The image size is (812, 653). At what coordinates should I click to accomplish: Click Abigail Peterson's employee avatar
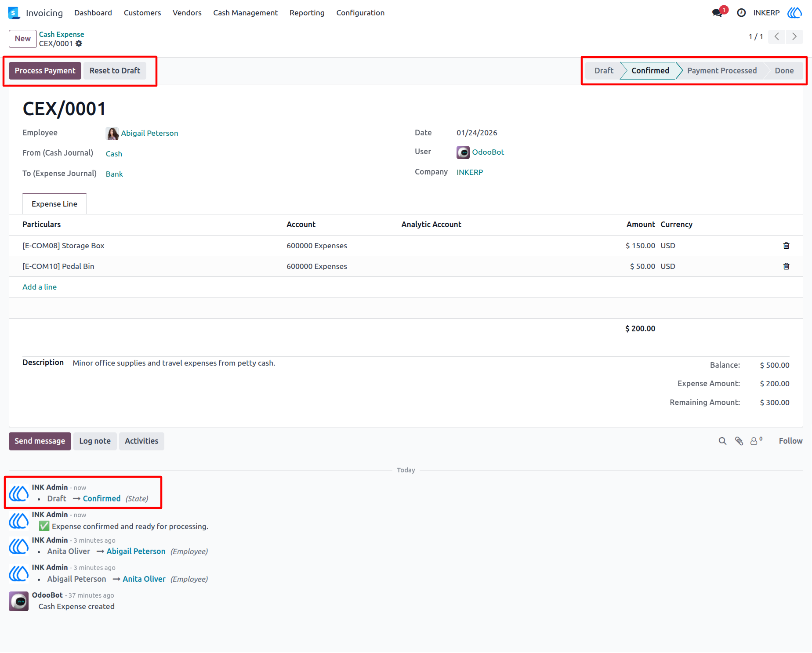point(112,133)
